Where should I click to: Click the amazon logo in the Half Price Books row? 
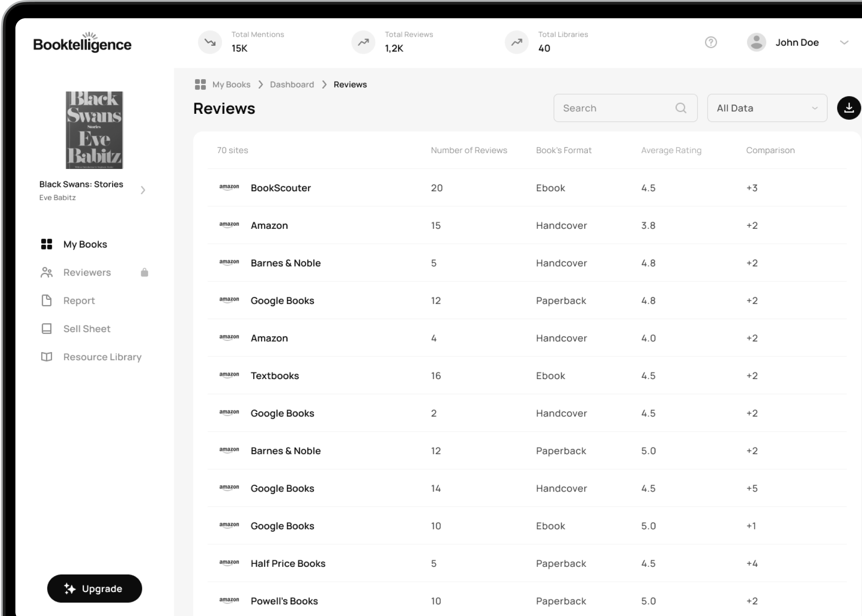click(229, 563)
